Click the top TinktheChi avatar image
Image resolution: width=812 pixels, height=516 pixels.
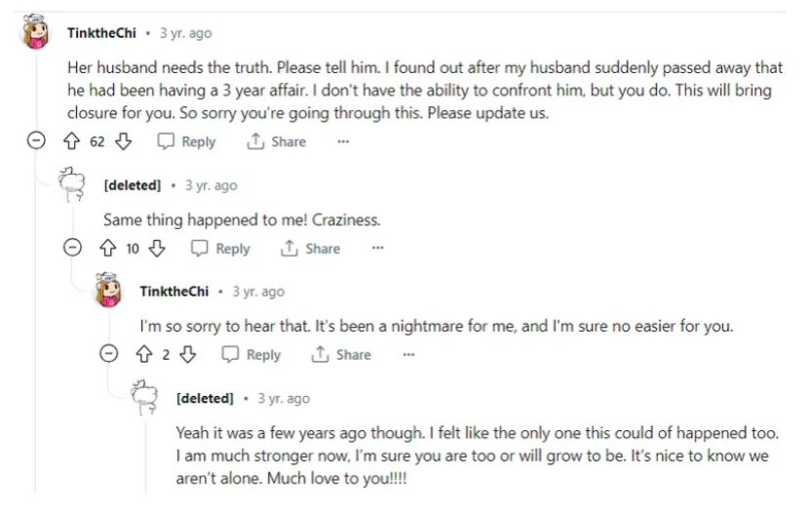point(36,33)
